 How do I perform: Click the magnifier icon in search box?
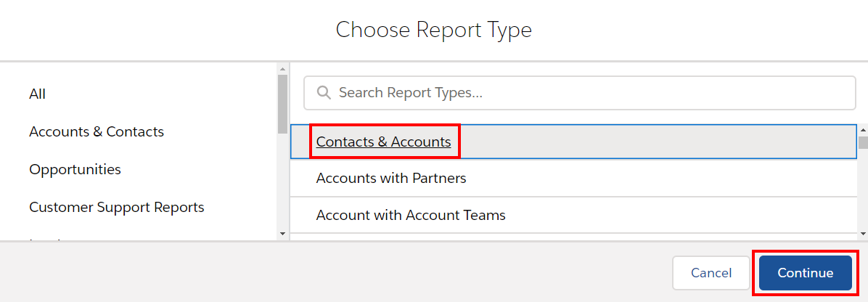[x=324, y=92]
